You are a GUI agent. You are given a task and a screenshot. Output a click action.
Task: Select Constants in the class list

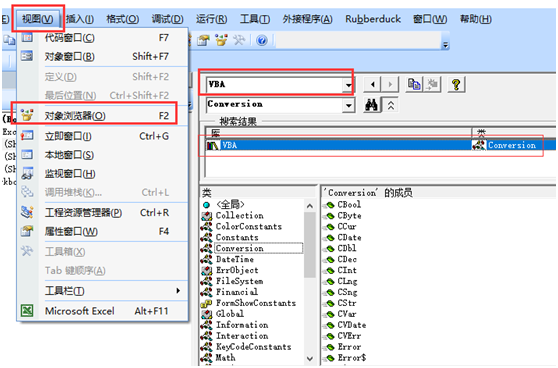click(x=237, y=237)
